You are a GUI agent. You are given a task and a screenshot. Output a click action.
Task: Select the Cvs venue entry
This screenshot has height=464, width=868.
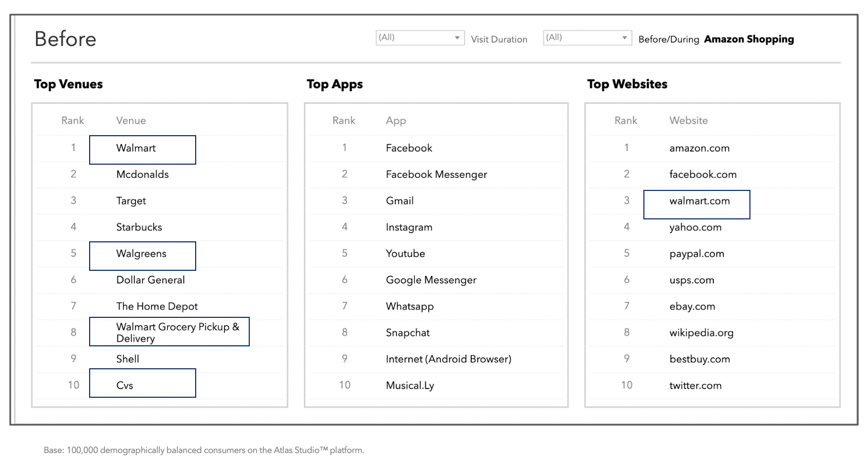point(125,385)
